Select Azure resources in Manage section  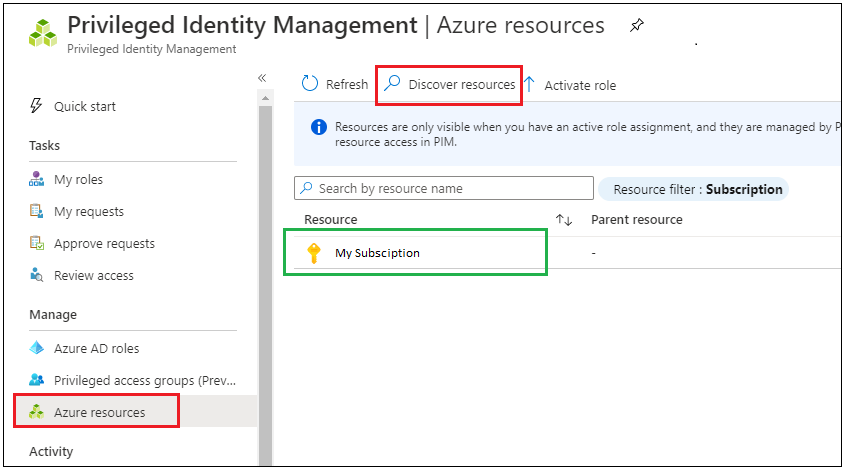point(100,412)
